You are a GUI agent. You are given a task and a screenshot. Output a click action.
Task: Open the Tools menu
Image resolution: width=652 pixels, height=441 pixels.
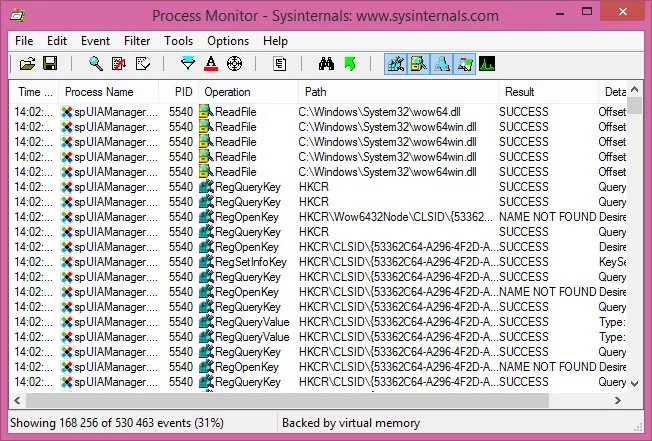pyautogui.click(x=178, y=41)
